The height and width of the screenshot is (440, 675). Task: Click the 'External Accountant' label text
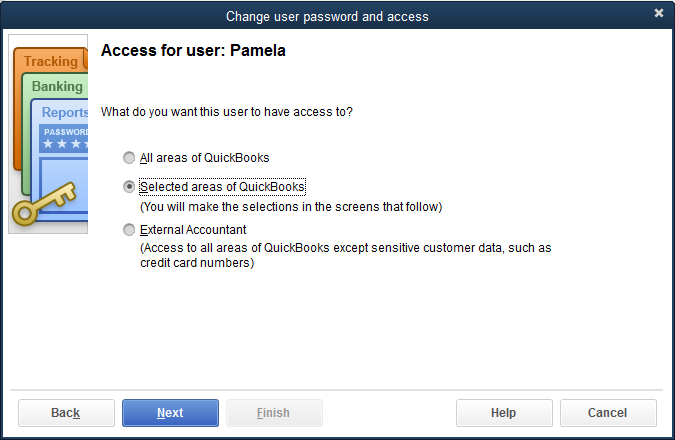193,230
